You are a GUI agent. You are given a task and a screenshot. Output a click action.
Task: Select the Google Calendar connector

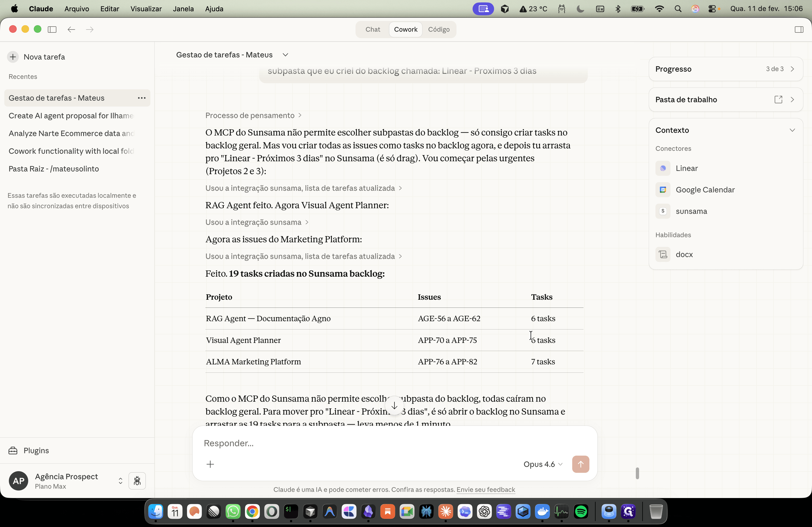click(695, 190)
